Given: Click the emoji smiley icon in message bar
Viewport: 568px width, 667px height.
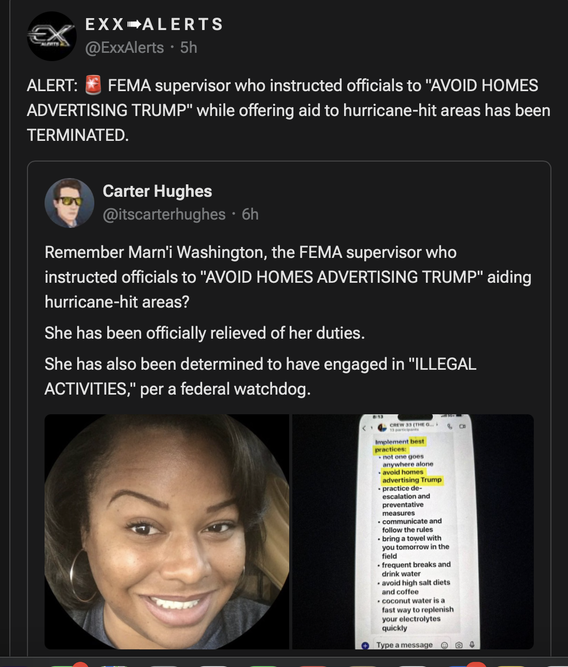Looking at the screenshot, I should pyautogui.click(x=444, y=645).
